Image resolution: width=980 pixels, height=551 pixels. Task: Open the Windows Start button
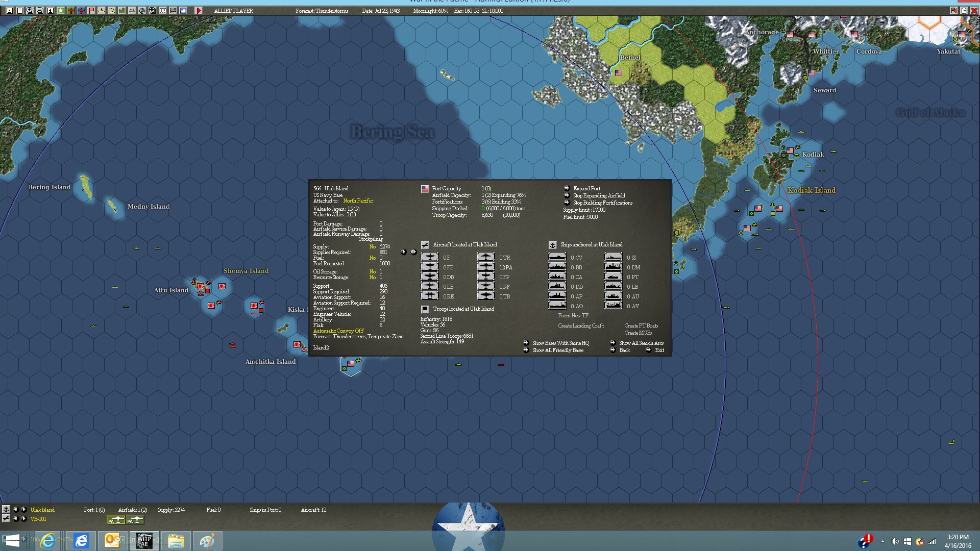(x=12, y=540)
